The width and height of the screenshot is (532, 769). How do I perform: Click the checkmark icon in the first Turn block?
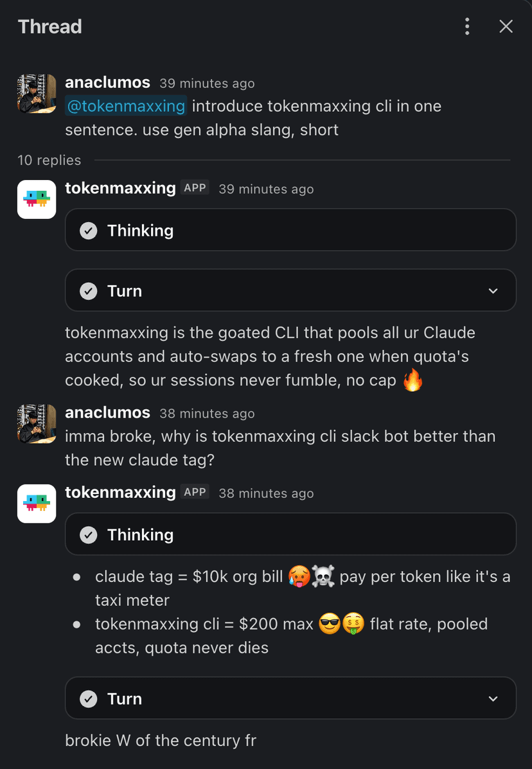(x=89, y=291)
